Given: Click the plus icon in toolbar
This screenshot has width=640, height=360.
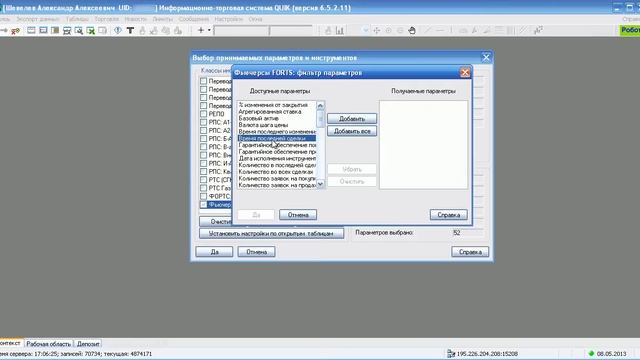Looking at the screenshot, I should pos(201,30).
